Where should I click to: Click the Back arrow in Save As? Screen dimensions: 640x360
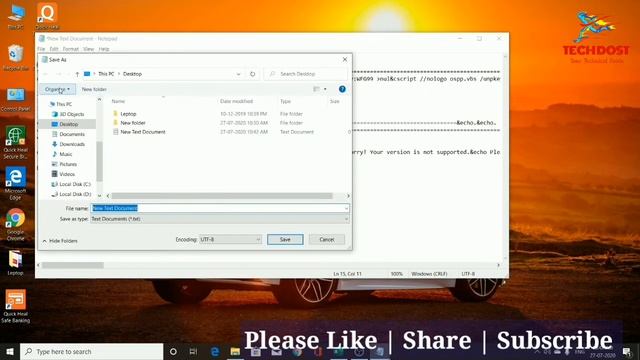(x=46, y=74)
